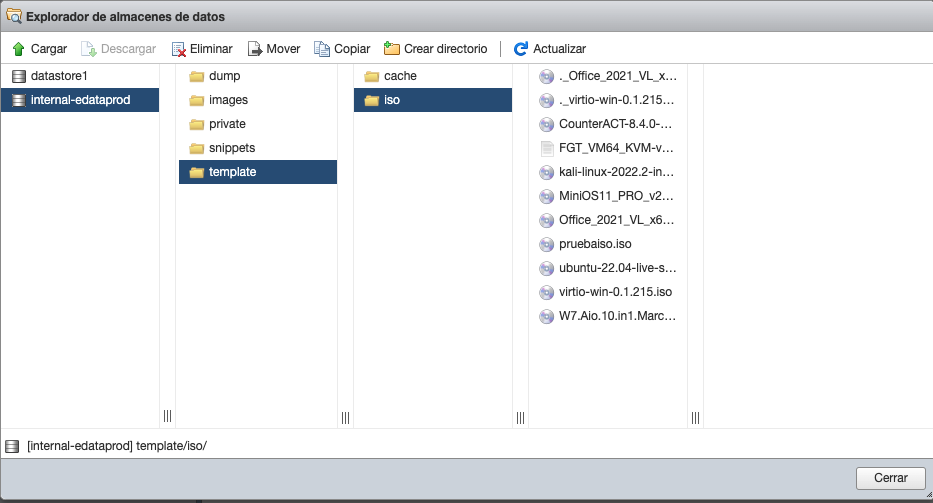Open the template folder name
Viewport: 933px width, 503px height.
pos(233,172)
